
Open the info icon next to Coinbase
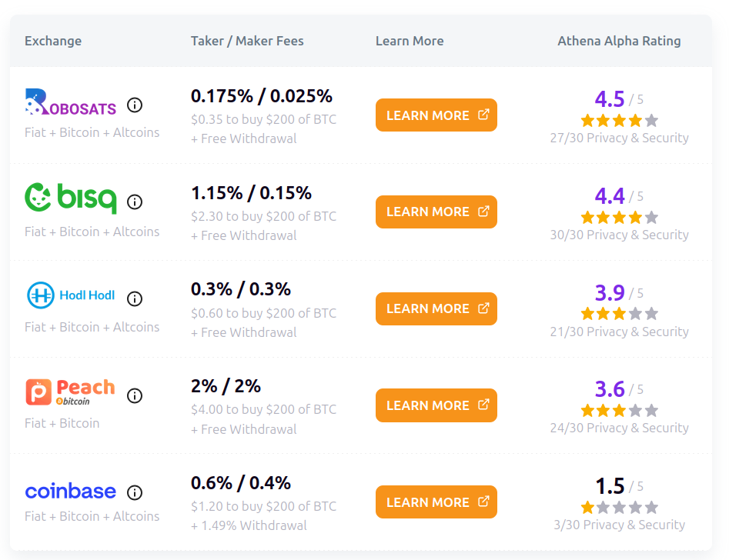135,492
